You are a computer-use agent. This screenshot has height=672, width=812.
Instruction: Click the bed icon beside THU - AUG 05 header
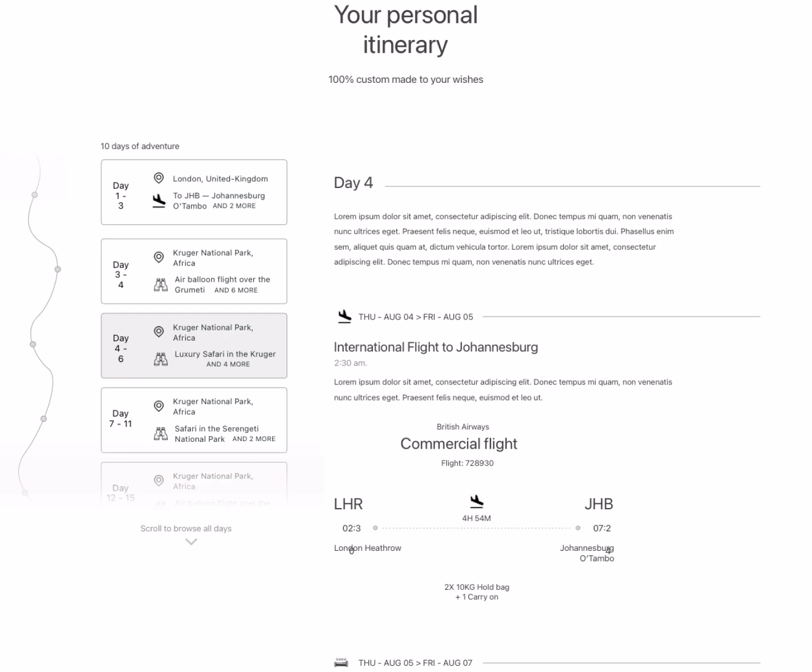coord(341,663)
